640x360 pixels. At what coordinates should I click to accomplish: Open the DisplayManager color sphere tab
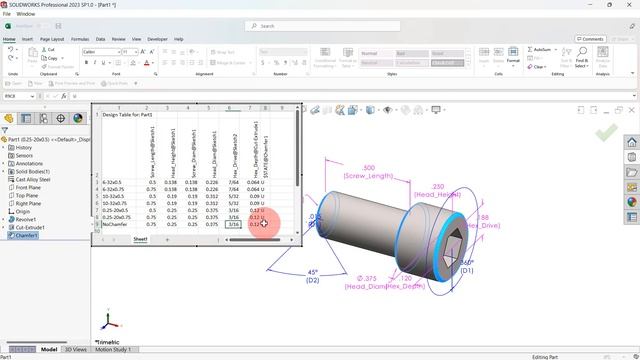pyautogui.click(x=78, y=118)
